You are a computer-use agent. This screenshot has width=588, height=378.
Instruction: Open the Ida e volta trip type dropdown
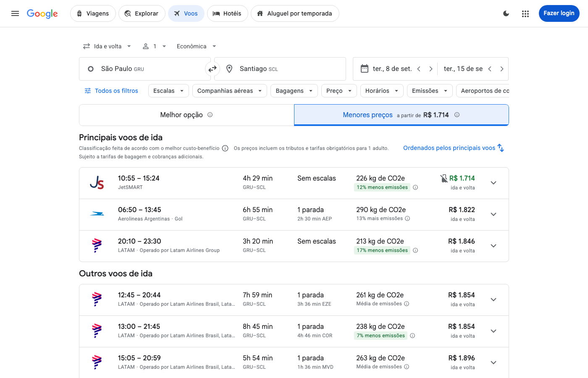click(x=107, y=46)
